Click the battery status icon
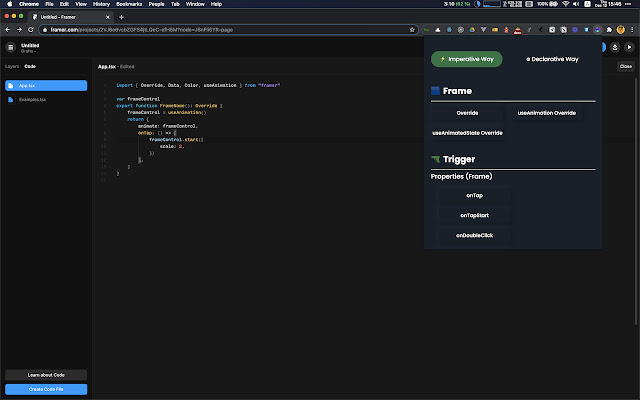Screen dimensions: 640x400 (553, 4)
